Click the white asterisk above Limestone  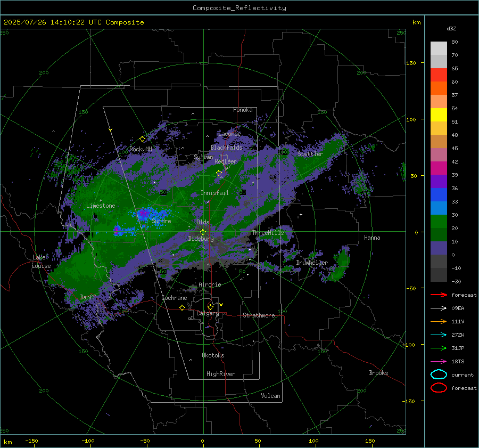click(x=101, y=201)
